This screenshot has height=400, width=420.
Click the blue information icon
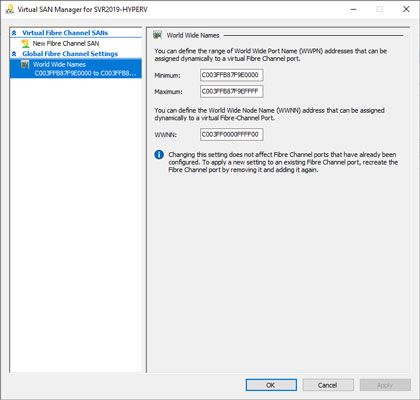click(x=159, y=155)
